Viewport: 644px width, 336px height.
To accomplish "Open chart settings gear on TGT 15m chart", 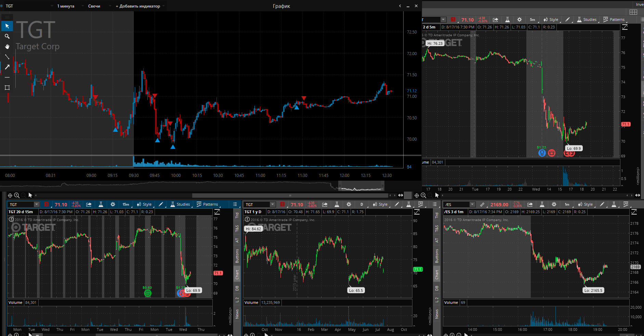I will pyautogui.click(x=113, y=204).
